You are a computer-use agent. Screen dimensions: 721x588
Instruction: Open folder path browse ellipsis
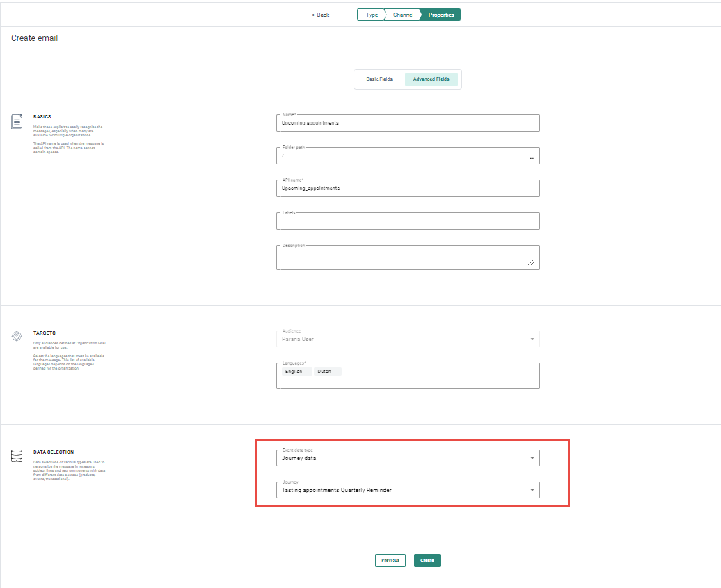tap(532, 159)
